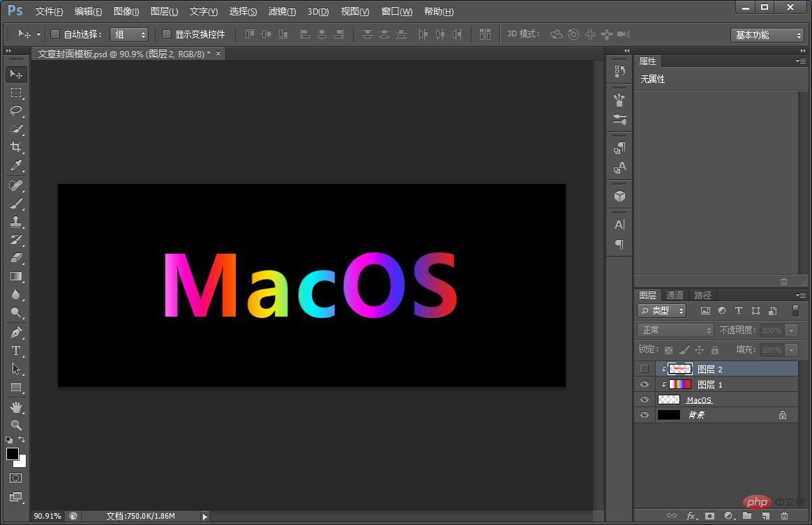Link layers chain icon
Viewport: 812px width, 525px height.
tap(672, 516)
